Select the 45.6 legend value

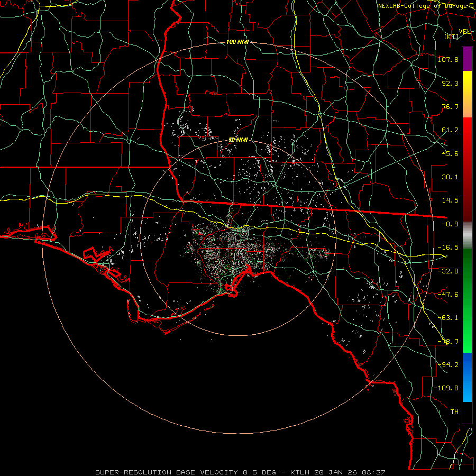pyautogui.click(x=450, y=153)
